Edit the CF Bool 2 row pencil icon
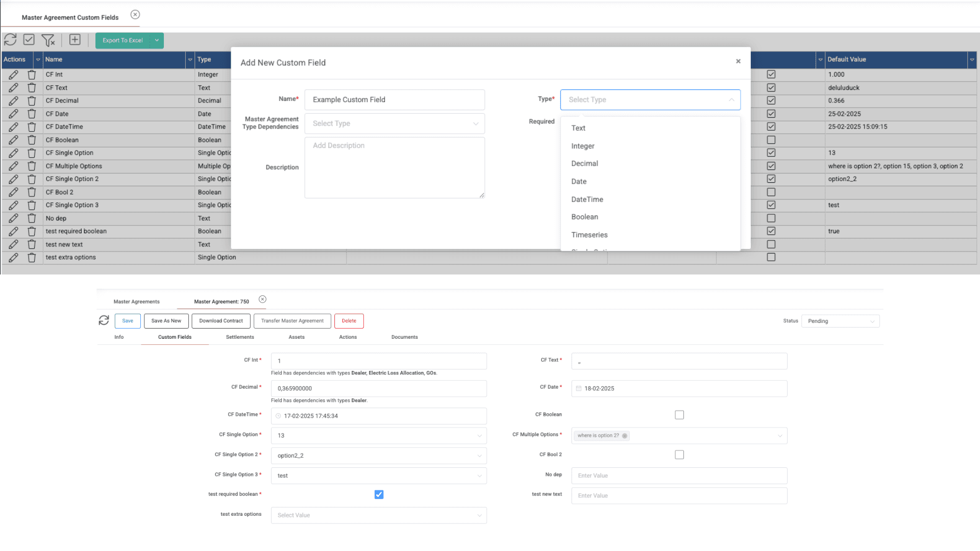The height and width of the screenshot is (551, 980). click(x=13, y=192)
